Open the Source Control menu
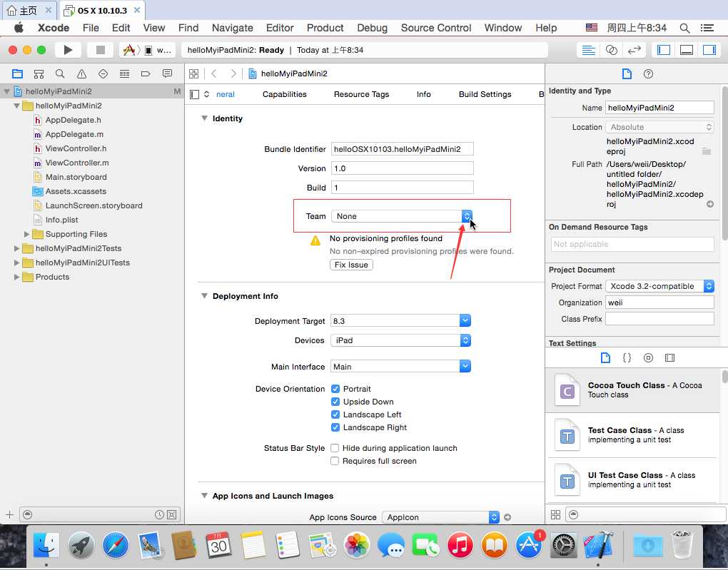Image resolution: width=728 pixels, height=570 pixels. [x=436, y=28]
